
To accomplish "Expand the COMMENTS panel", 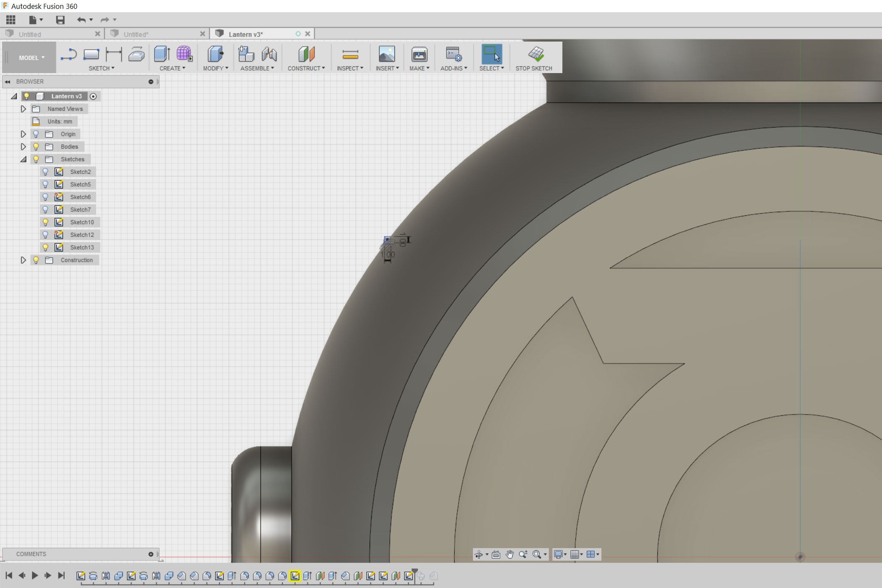I will [x=151, y=554].
